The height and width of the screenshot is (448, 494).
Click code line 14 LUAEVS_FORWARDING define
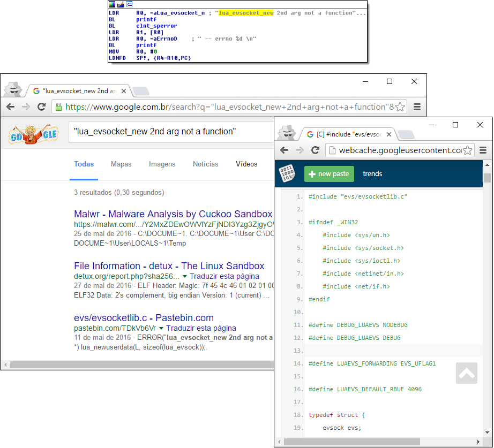pos(372,363)
